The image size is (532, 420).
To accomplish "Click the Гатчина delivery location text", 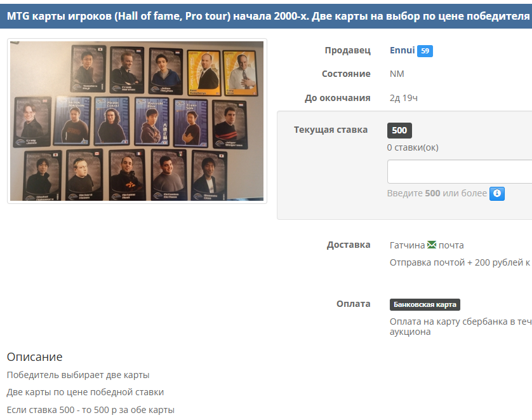I will point(407,245).
